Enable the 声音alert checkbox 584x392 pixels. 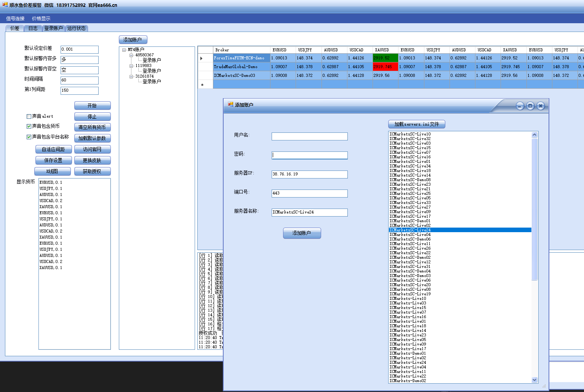click(x=29, y=116)
